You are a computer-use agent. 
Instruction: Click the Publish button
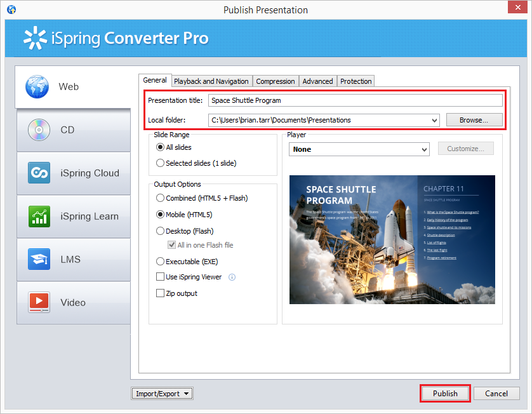[445, 393]
